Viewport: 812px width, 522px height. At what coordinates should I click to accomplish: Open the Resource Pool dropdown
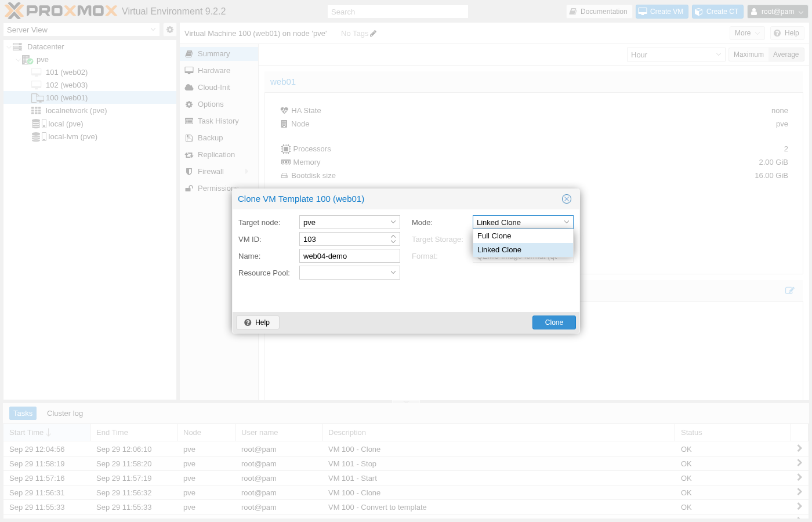pyautogui.click(x=393, y=273)
